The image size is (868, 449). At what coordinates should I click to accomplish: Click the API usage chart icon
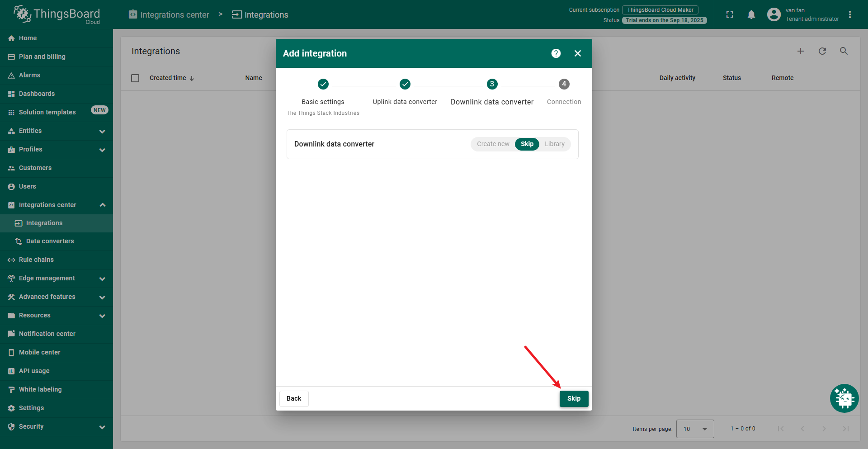click(11, 371)
